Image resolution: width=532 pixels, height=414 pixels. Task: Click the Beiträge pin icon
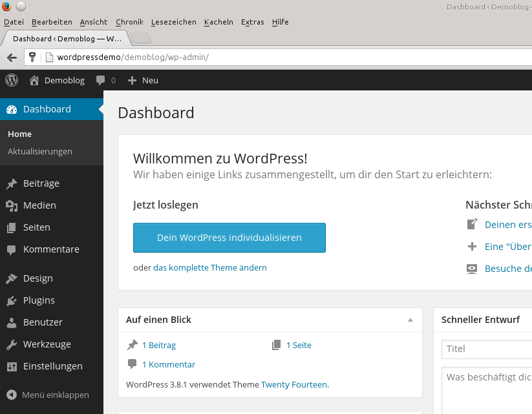(x=12, y=183)
